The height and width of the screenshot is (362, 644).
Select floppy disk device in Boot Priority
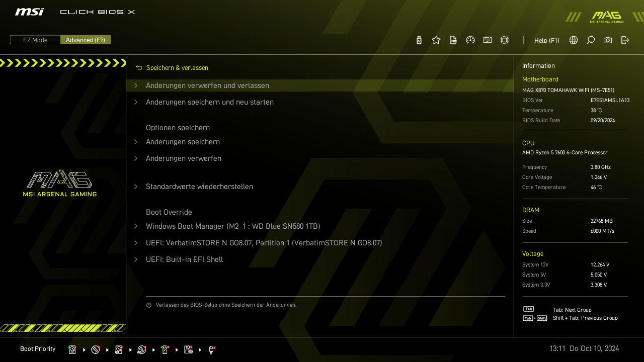(189, 349)
